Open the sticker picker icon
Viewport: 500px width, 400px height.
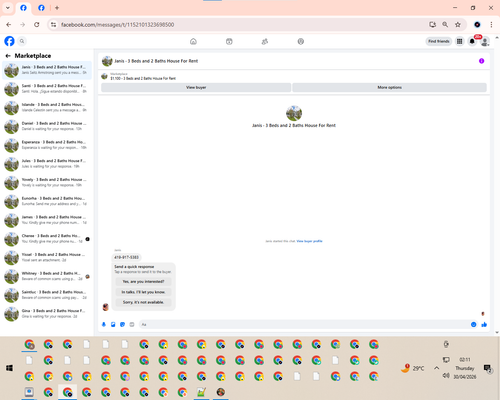122,324
